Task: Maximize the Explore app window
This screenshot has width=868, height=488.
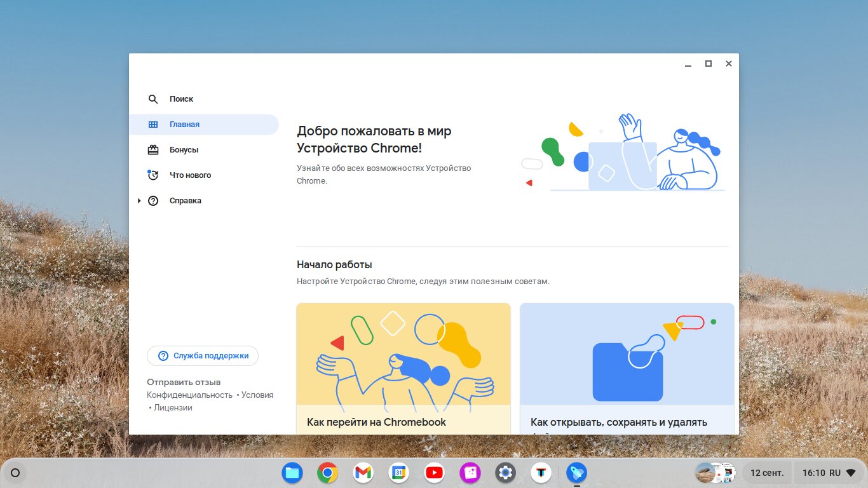Action: tap(709, 64)
